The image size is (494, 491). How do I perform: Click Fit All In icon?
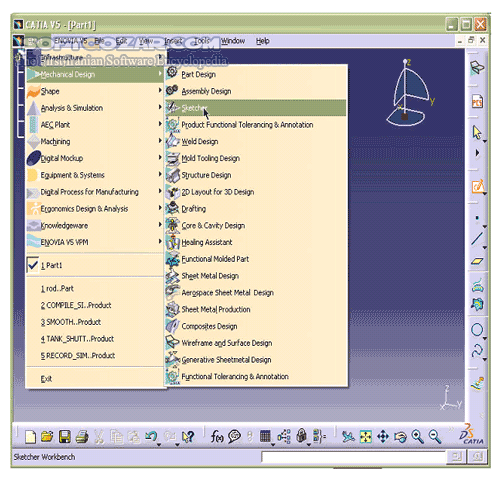(366, 437)
